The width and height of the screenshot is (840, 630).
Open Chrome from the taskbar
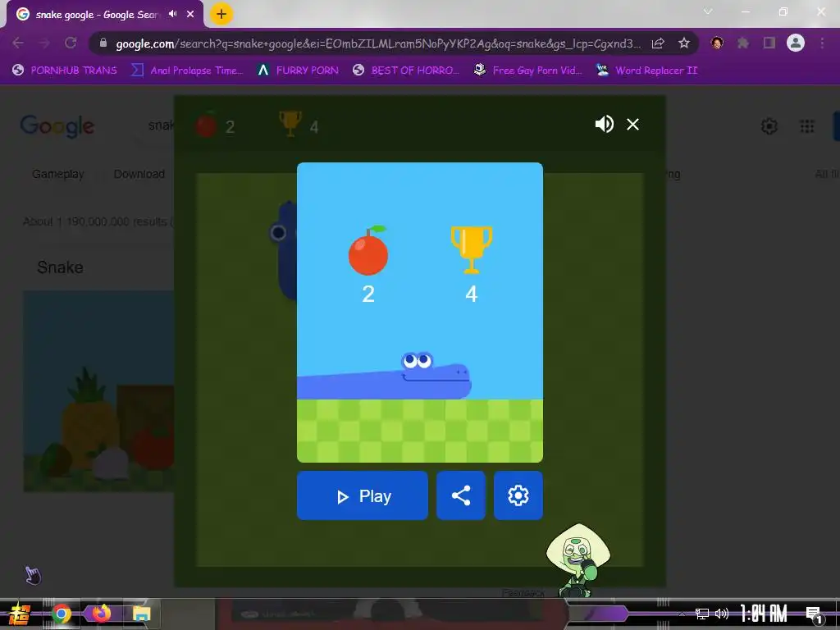tap(61, 614)
